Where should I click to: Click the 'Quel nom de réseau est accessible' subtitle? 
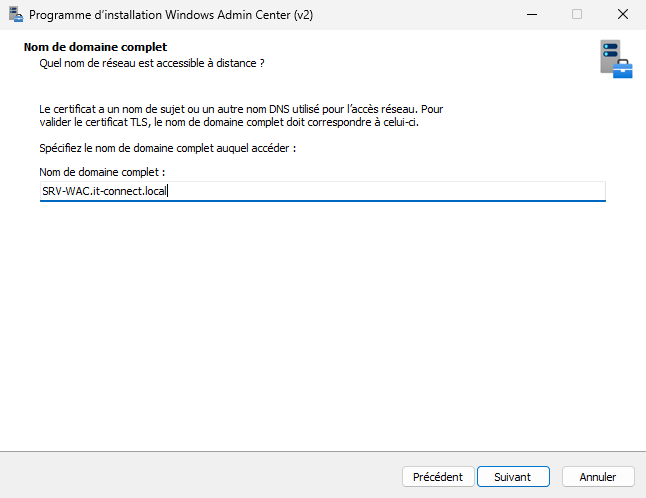tap(151, 63)
